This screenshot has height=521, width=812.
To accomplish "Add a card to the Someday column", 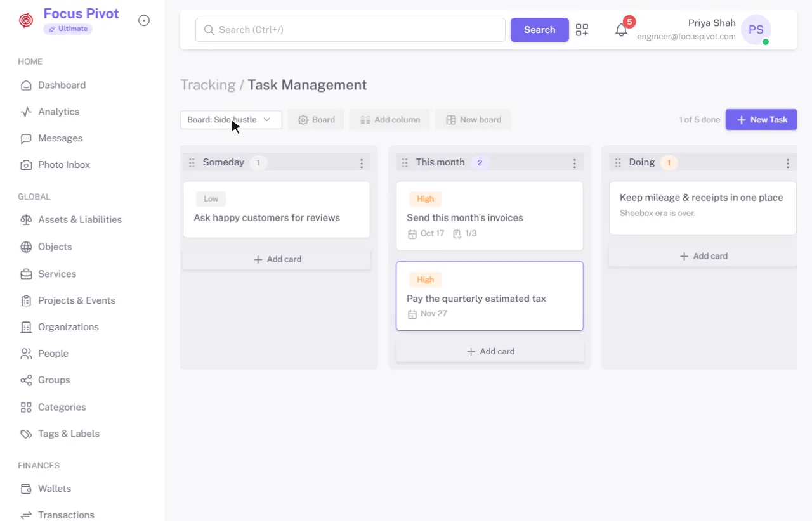I will click(x=277, y=259).
